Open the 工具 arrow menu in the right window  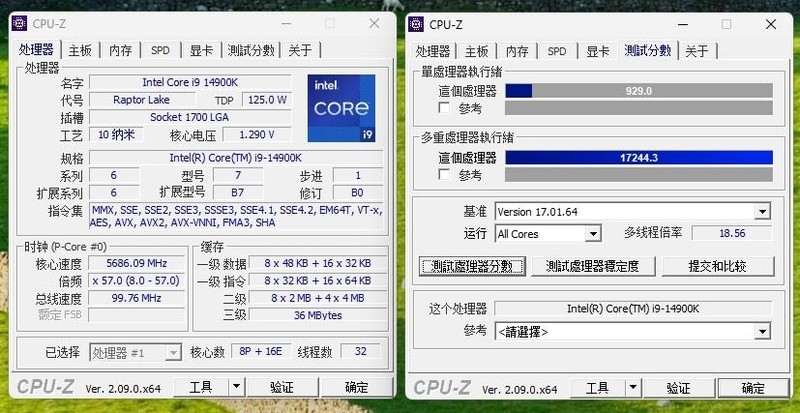[x=632, y=388]
